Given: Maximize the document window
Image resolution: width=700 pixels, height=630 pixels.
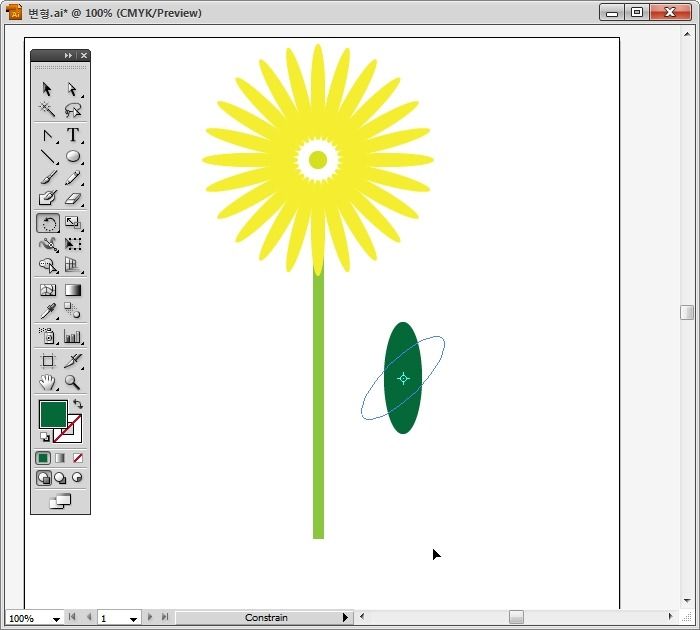Looking at the screenshot, I should click(637, 13).
